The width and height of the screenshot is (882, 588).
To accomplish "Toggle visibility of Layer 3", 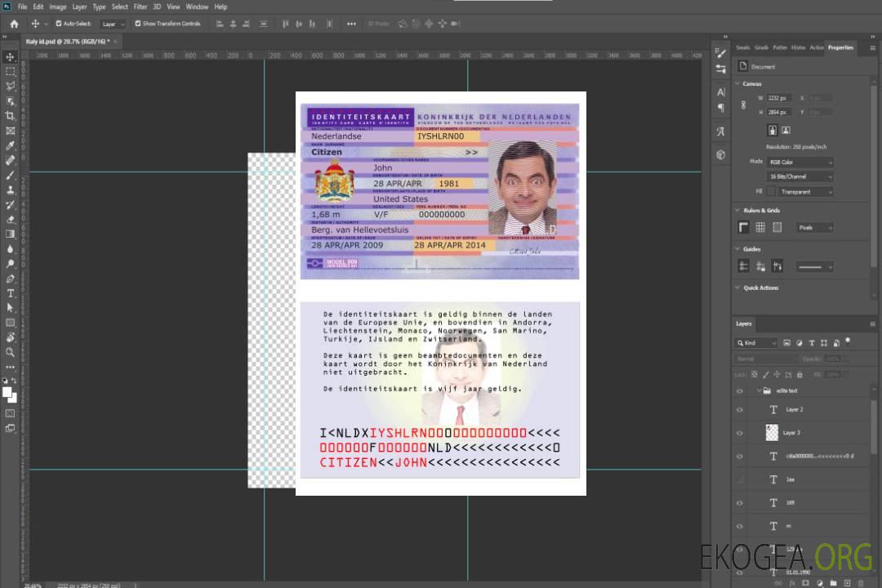I will click(x=740, y=432).
